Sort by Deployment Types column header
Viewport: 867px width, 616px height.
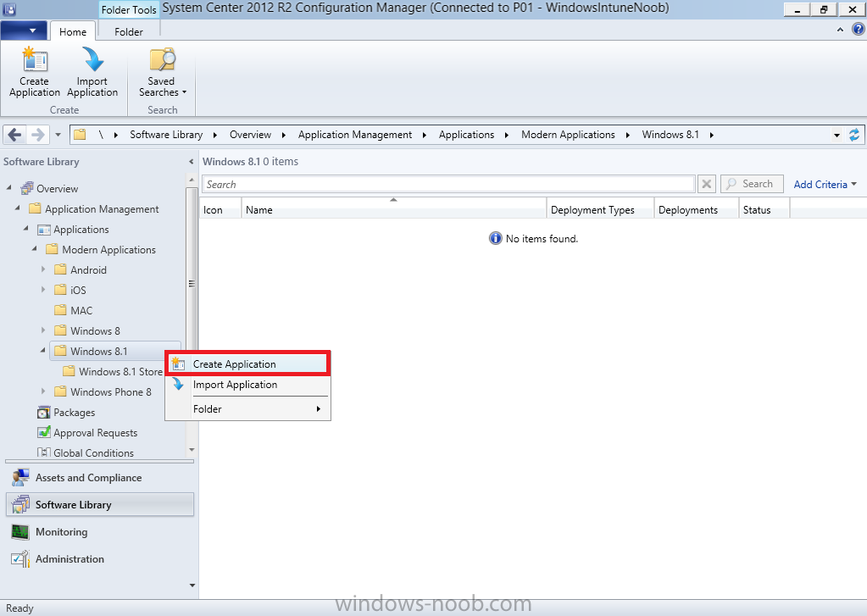pyautogui.click(x=600, y=209)
